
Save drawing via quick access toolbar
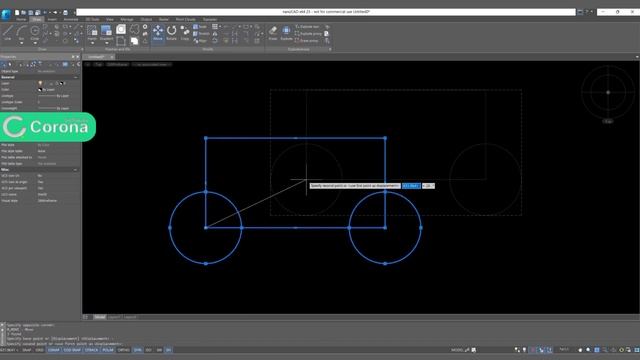pos(31,13)
